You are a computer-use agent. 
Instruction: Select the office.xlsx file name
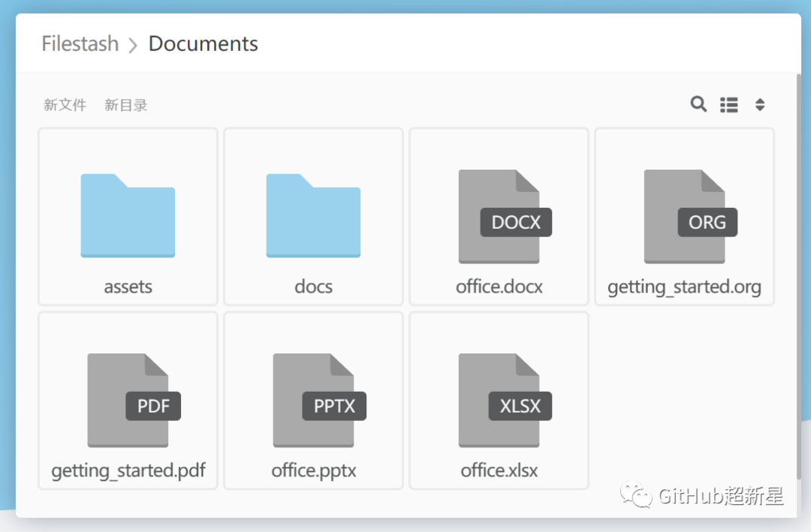pyautogui.click(x=499, y=470)
